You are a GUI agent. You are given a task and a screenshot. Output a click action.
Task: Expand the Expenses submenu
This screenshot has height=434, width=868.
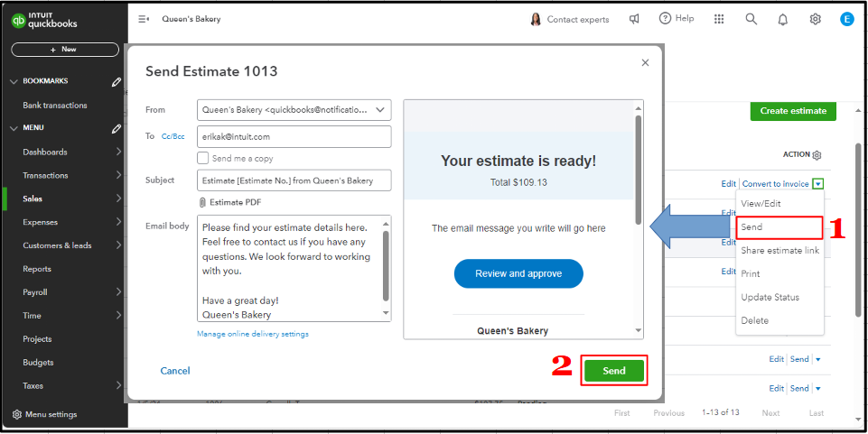pyautogui.click(x=118, y=222)
